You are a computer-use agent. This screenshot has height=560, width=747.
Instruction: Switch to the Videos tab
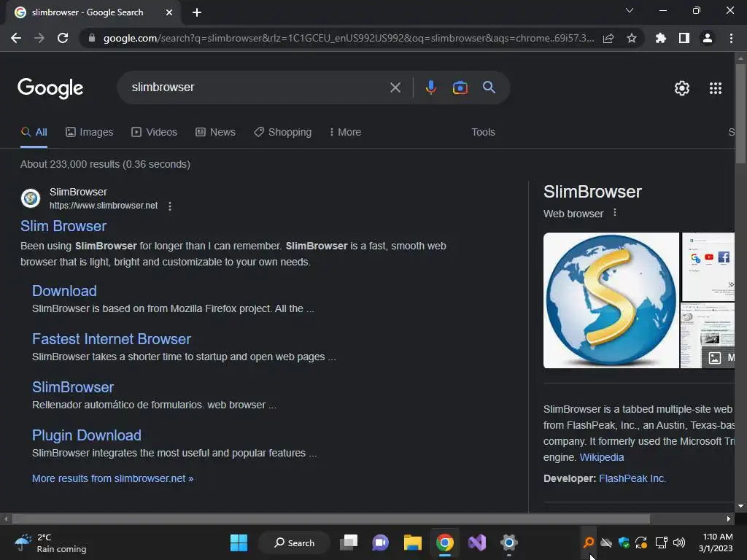pos(155,133)
